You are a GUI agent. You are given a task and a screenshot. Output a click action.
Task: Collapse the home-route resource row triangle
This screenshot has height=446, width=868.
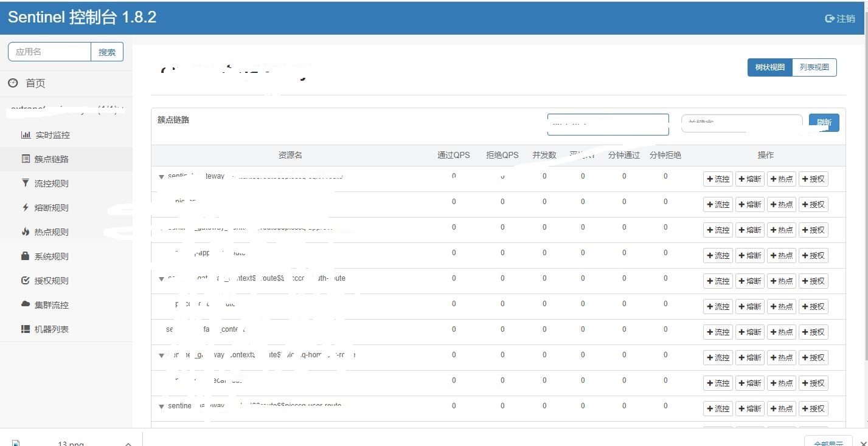(161, 355)
